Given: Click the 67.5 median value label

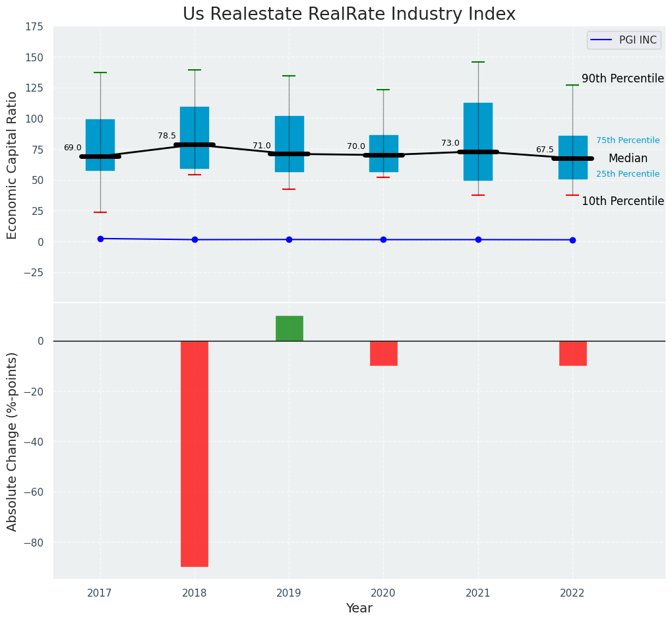Looking at the screenshot, I should pos(545,150).
